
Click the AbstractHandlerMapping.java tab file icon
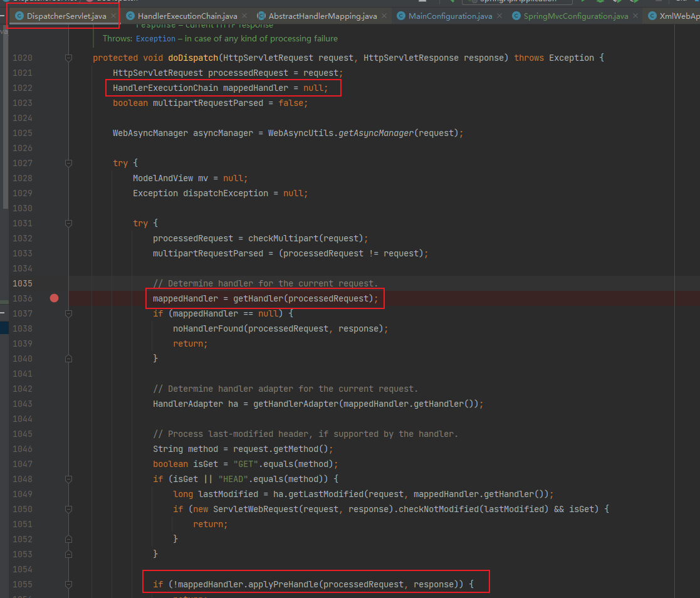[x=261, y=16]
